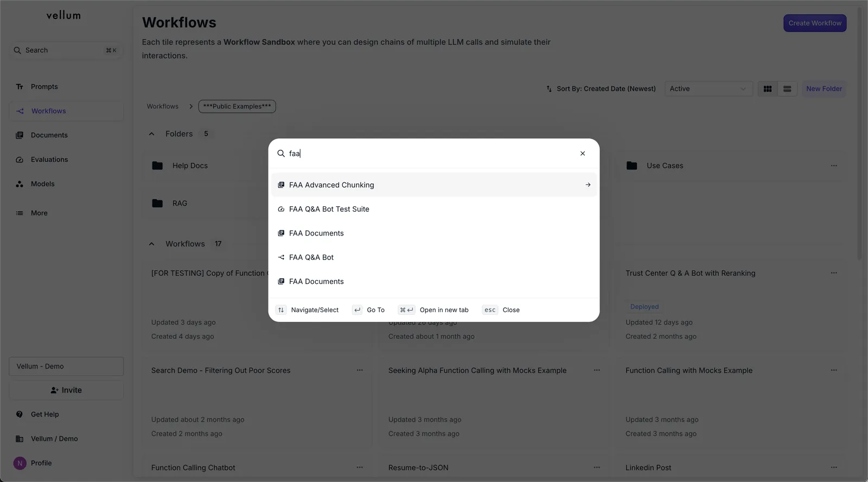Open the Vellum - Demo workspace selector
This screenshot has height=482, width=868.
coord(66,366)
